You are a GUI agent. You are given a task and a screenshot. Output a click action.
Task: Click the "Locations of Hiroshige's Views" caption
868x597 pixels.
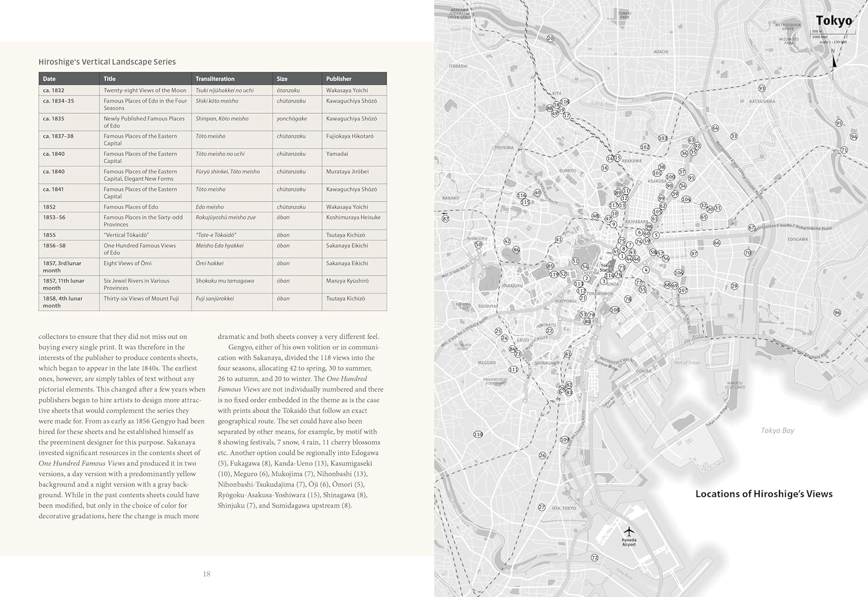tap(764, 494)
